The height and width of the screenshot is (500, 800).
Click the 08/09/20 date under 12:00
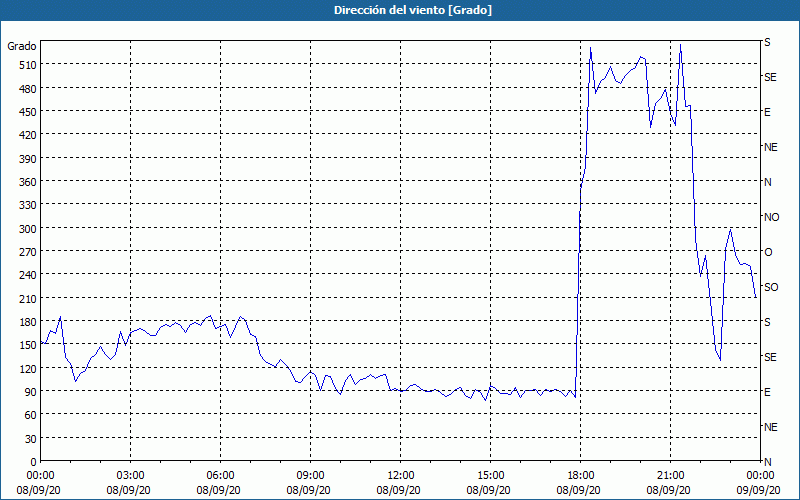pos(398,490)
